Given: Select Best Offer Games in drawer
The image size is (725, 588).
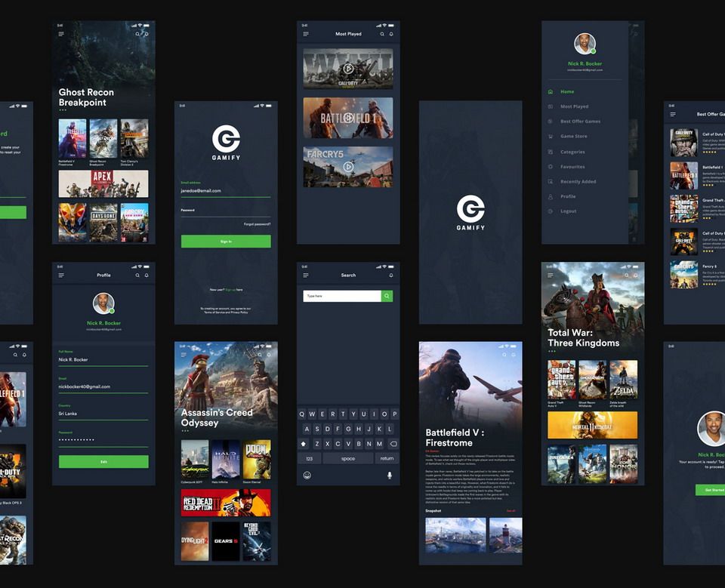Looking at the screenshot, I should point(580,122).
